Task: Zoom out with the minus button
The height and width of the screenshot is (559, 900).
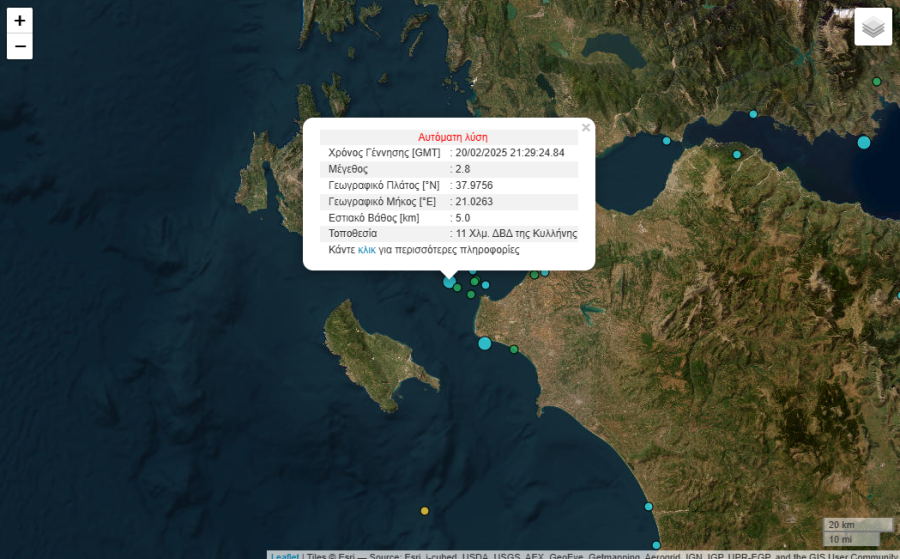Action: [20, 46]
